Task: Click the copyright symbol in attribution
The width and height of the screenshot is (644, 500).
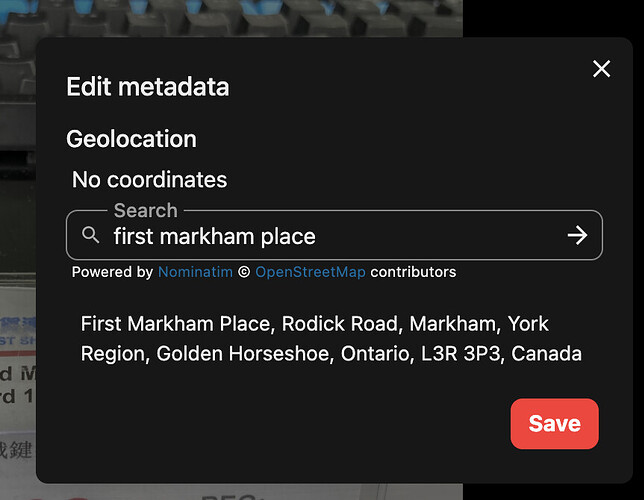Action: 244,272
